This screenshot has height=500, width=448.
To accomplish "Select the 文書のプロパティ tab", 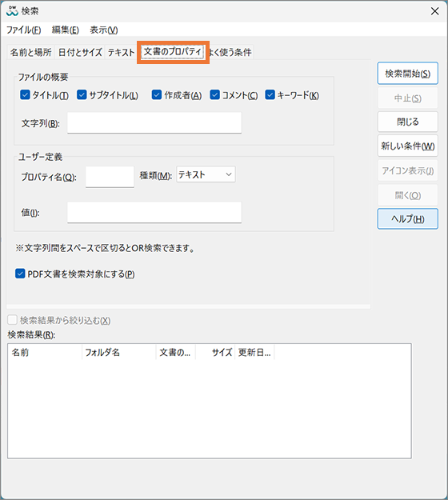I will point(173,52).
